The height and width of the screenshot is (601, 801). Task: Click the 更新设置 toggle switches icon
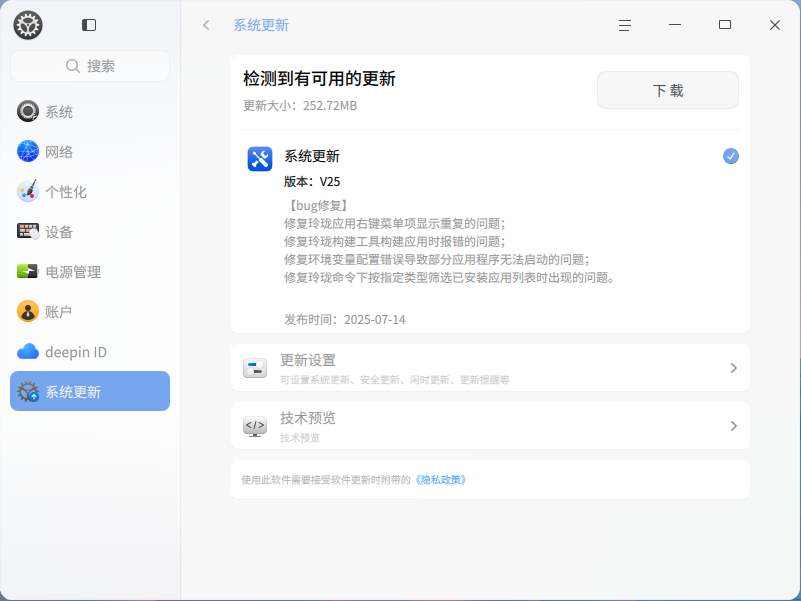point(255,368)
